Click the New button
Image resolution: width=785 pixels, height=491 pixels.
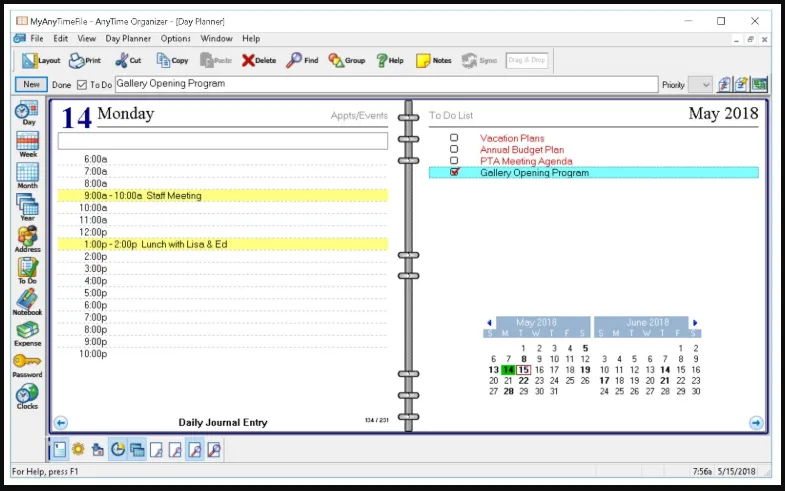coord(31,85)
